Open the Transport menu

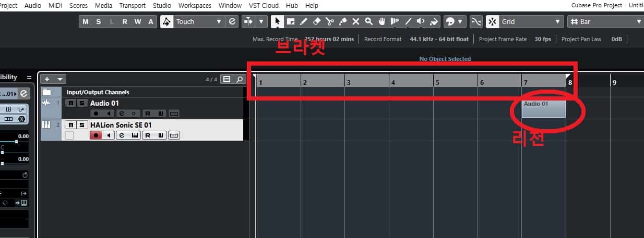click(133, 5)
